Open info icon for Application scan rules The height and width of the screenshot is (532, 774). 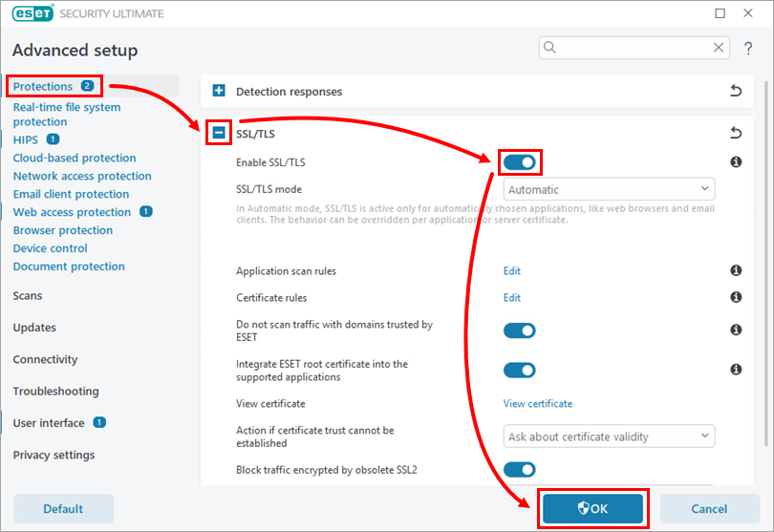736,271
